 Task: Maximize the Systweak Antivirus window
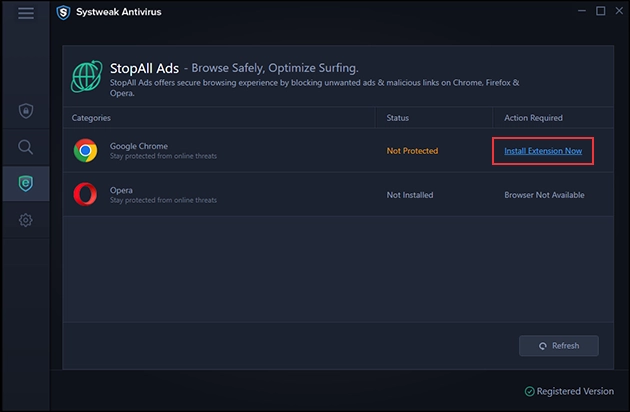tap(600, 12)
